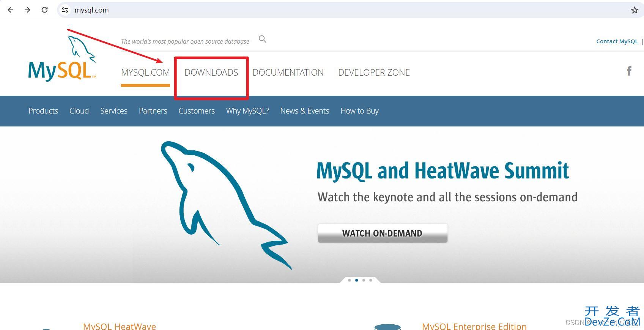Click the WATCH ON-DEMAND button
Viewport: 644px width, 330px height.
383,233
